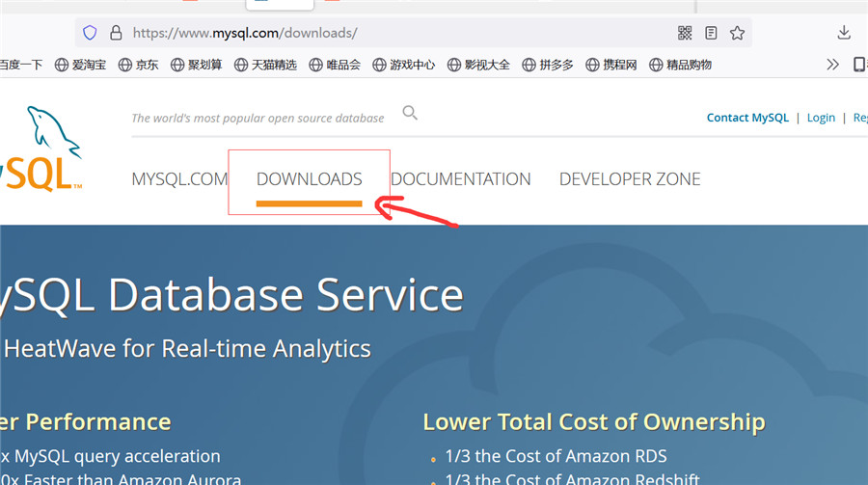Screen dimensions: 868x485
Task: Select the MYSQL.COM navigation tab
Action: click(179, 178)
